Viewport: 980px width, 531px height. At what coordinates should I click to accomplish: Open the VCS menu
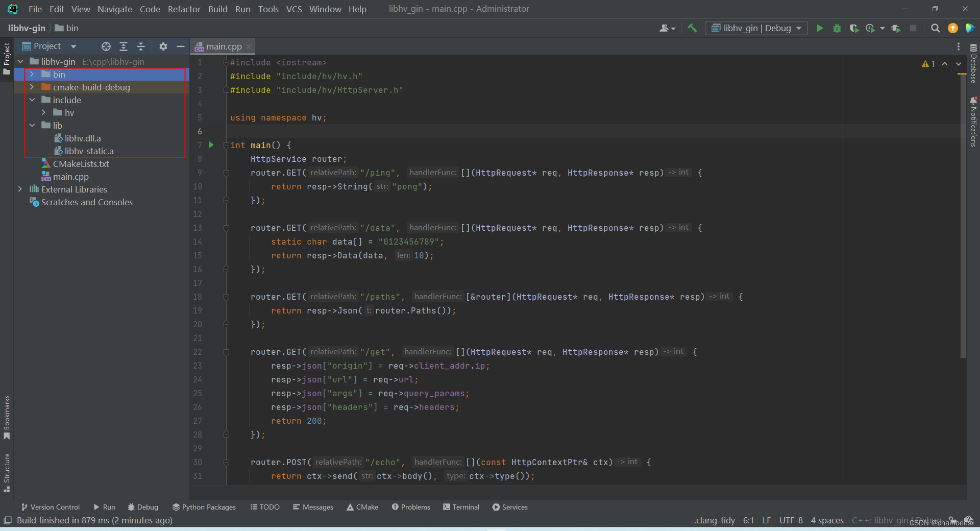click(x=294, y=9)
